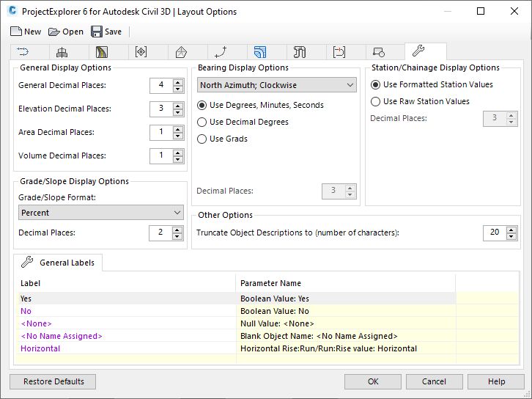
Task: Click the Area Decimal Places field
Action: coord(161,132)
